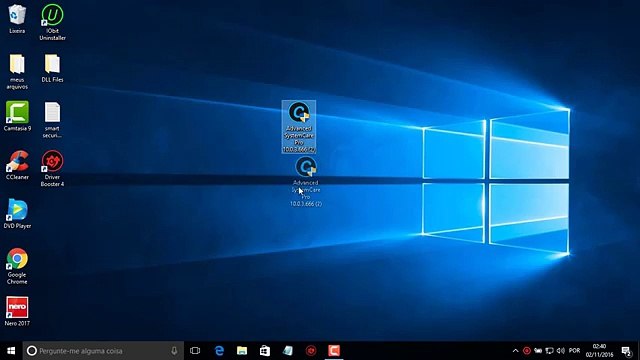Select the DVD Player desktop shortcut

(17, 213)
